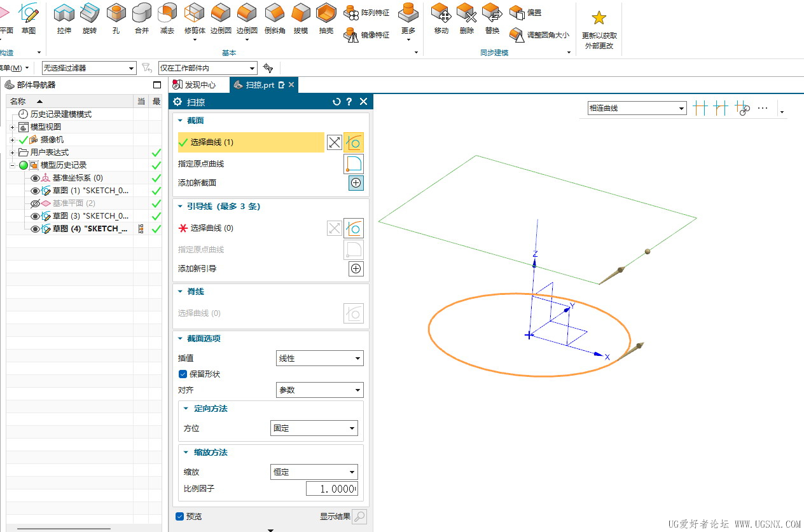Image resolution: width=804 pixels, height=532 pixels.
Task: Click 指定原点曲线 icon in 截面
Action: [354, 164]
